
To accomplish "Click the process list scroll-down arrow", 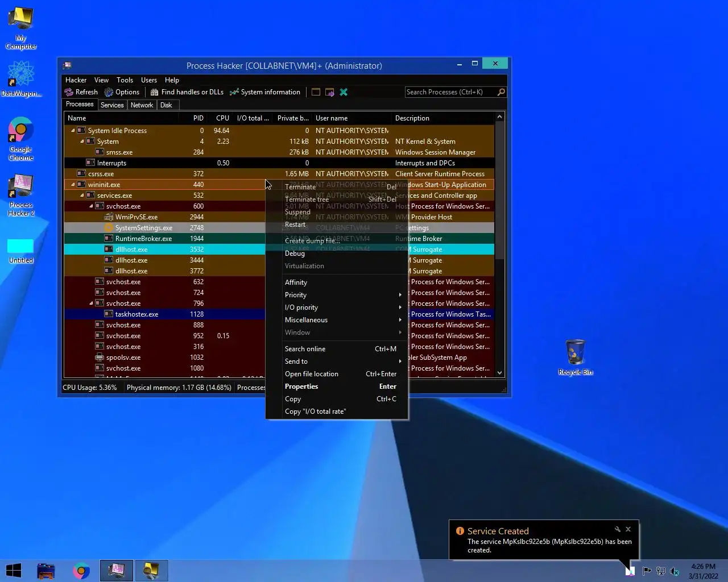I will [500, 373].
